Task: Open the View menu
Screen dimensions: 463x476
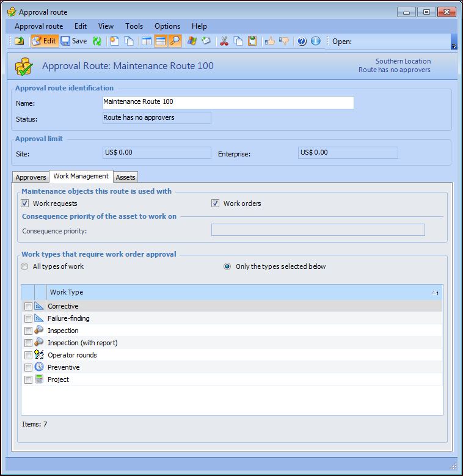Action: tap(106, 26)
